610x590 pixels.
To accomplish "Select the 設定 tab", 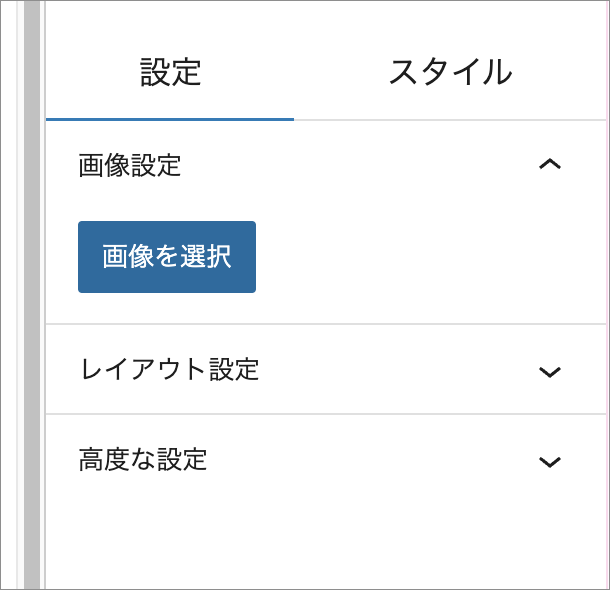I will [170, 72].
